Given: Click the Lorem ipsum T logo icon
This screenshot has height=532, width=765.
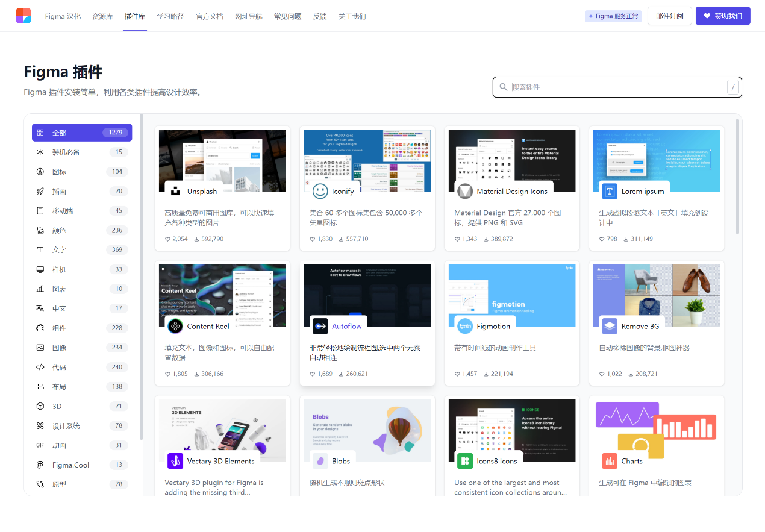Looking at the screenshot, I should pos(610,191).
